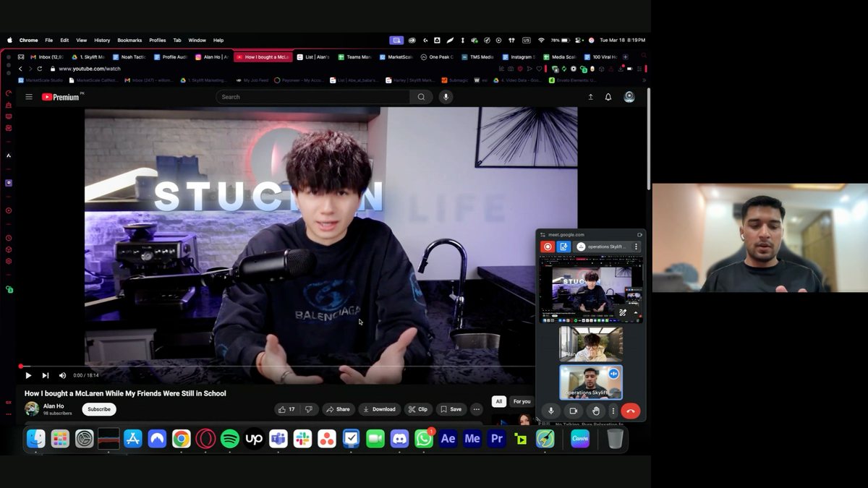Open the Clip tool

[418, 409]
